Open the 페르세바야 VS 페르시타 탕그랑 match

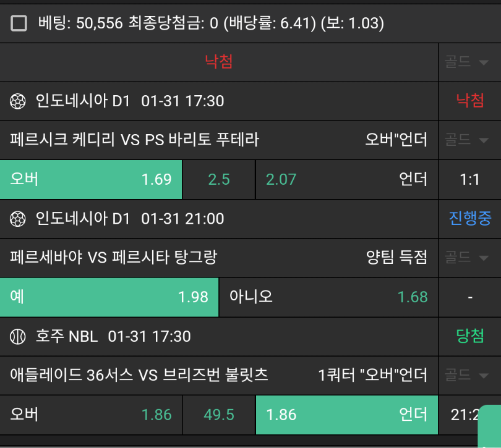point(114,258)
